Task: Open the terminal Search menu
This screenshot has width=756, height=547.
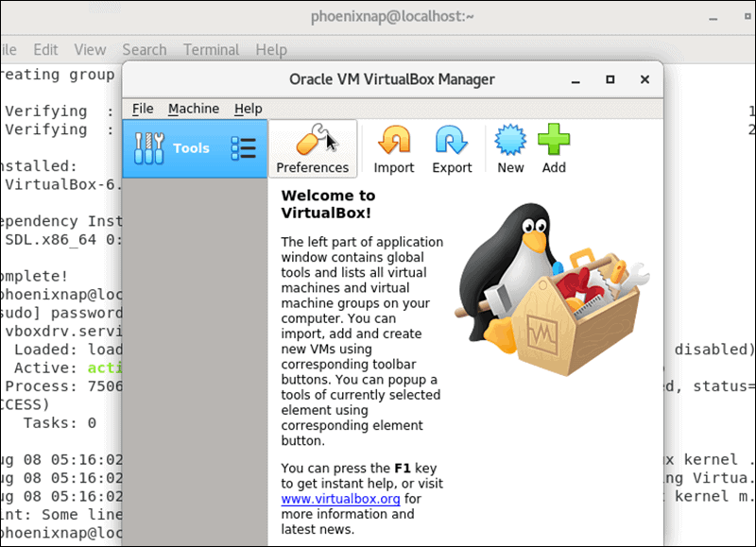Action: tap(145, 50)
